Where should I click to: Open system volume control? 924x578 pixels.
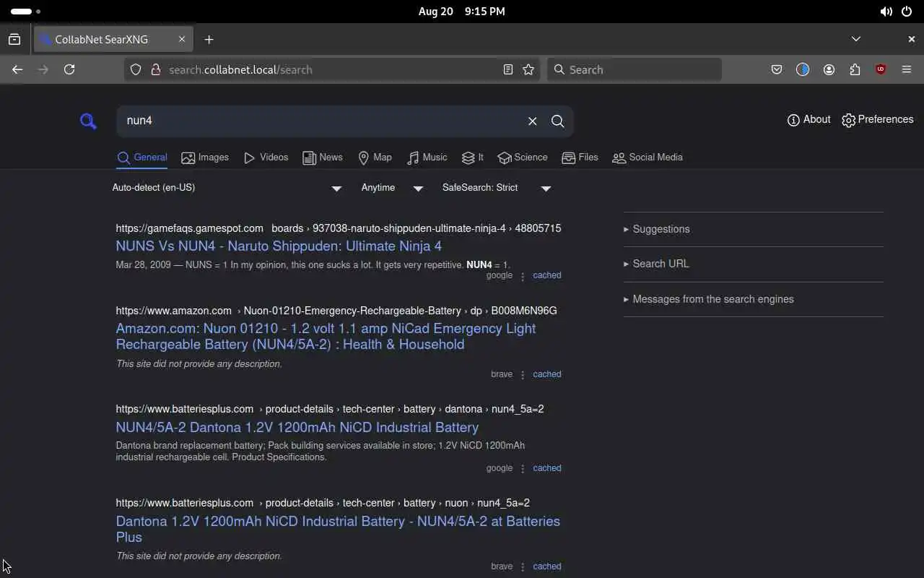pyautogui.click(x=886, y=12)
